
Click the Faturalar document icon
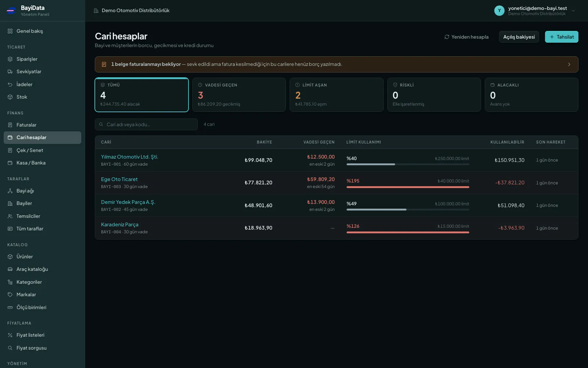coord(10,125)
